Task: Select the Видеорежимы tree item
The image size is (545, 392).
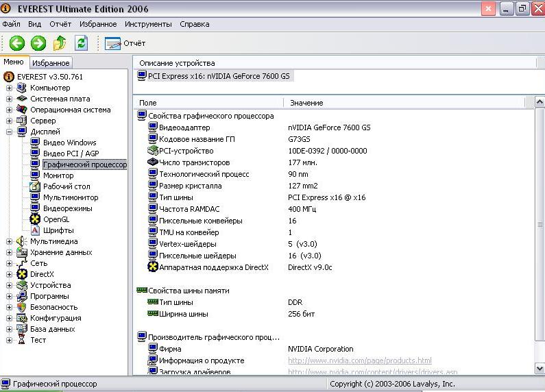Action: pyautogui.click(x=67, y=208)
